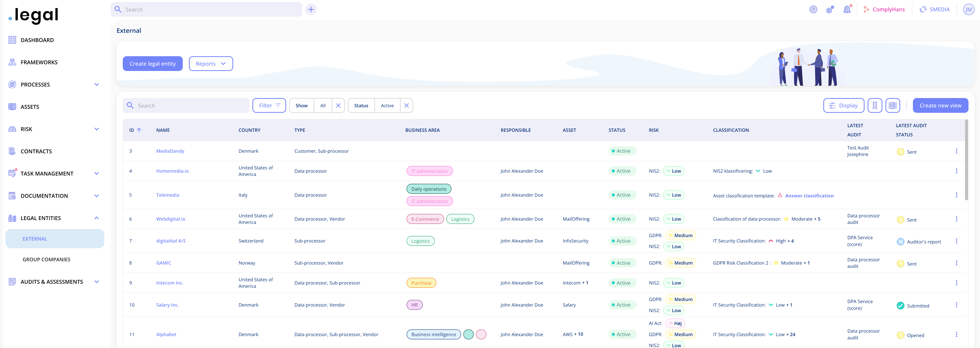Click teal business area swatch in Alphabet row
Viewport: 980px width, 348px height.
[468, 334]
